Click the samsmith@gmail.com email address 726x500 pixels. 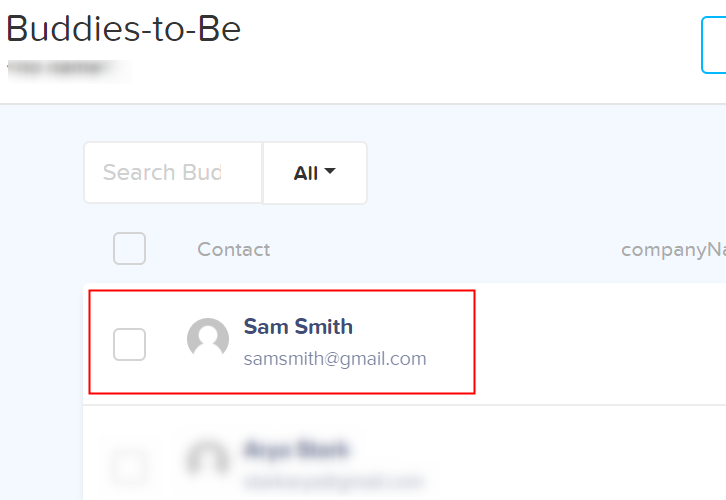335,358
